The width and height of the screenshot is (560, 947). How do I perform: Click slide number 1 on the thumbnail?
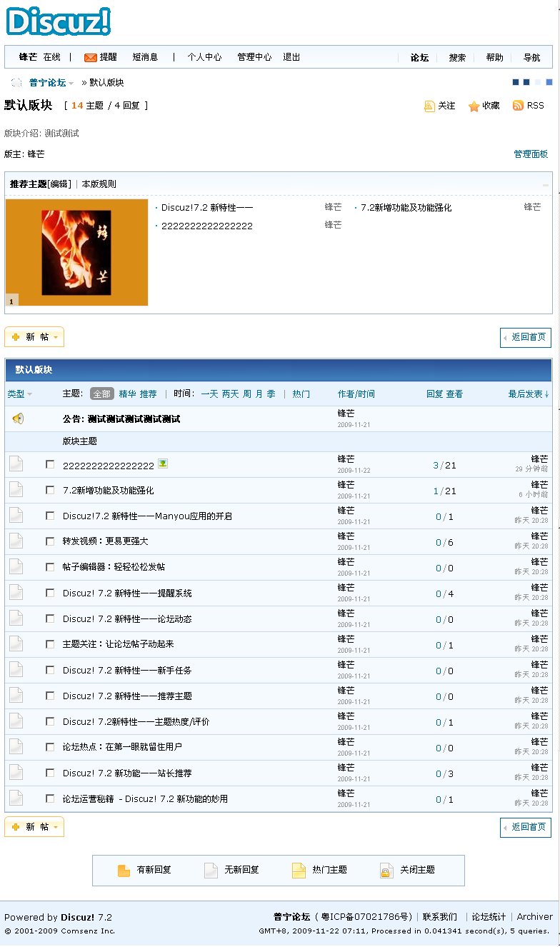tap(11, 301)
